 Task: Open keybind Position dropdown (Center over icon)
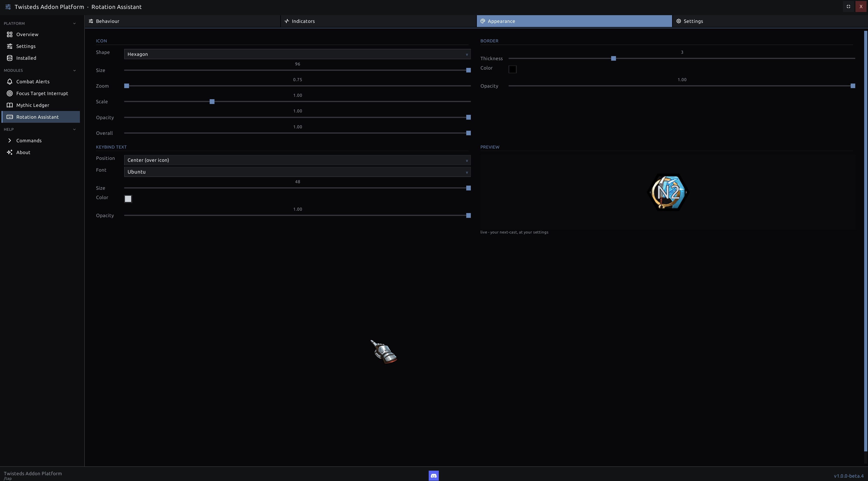point(297,160)
